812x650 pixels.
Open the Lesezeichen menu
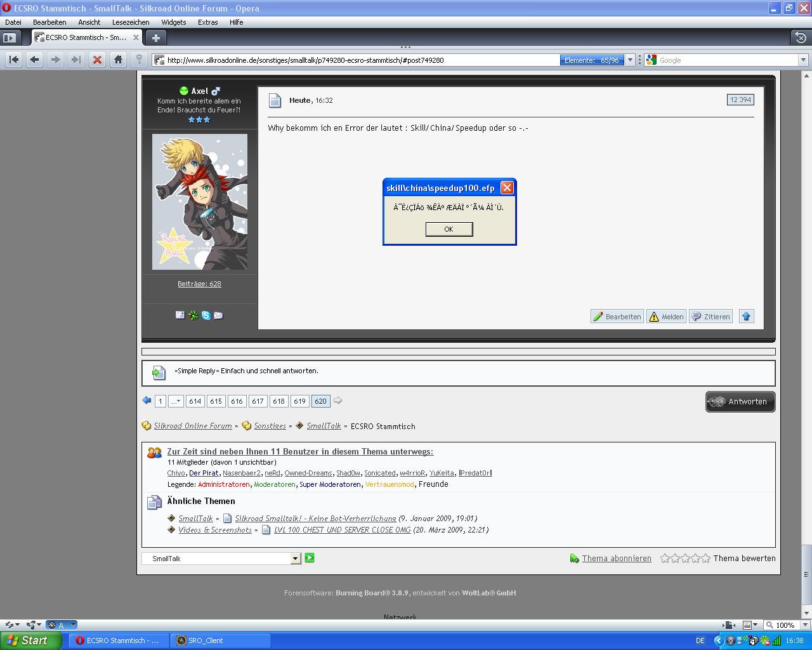click(x=131, y=22)
